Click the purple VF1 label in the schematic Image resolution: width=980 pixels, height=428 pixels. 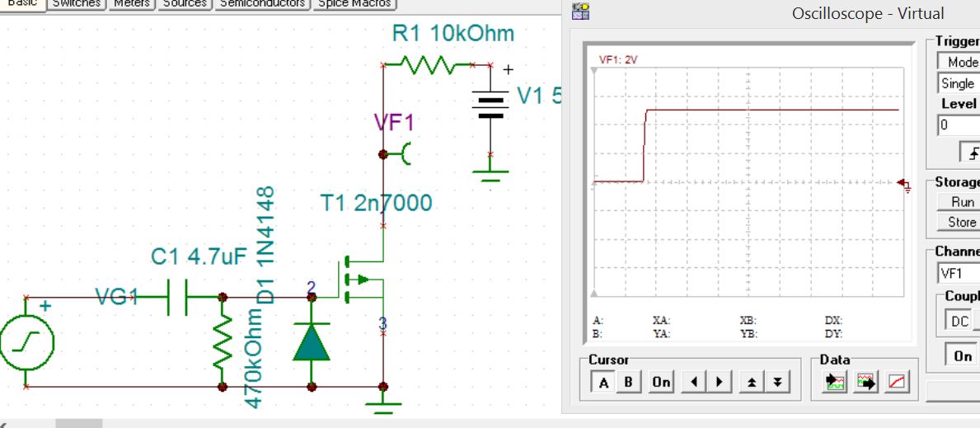click(394, 123)
